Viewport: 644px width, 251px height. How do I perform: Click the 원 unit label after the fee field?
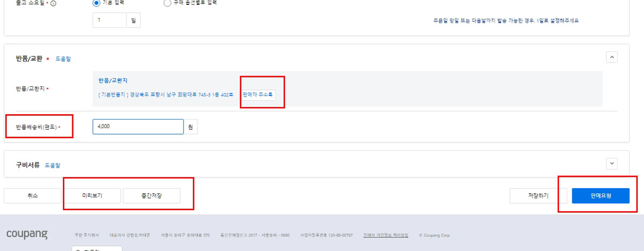191,127
